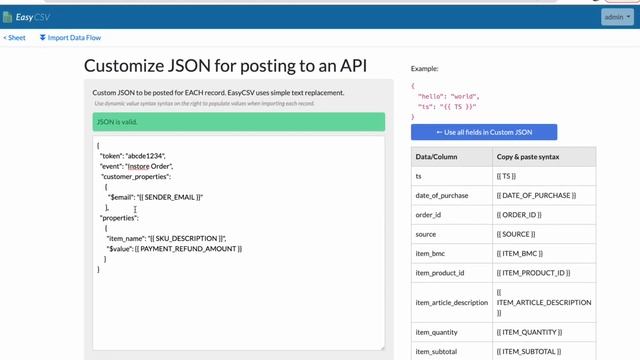Image resolution: width=640 pixels, height=360 pixels.
Task: Click the EasyCSV logo icon
Action: click(x=7, y=17)
